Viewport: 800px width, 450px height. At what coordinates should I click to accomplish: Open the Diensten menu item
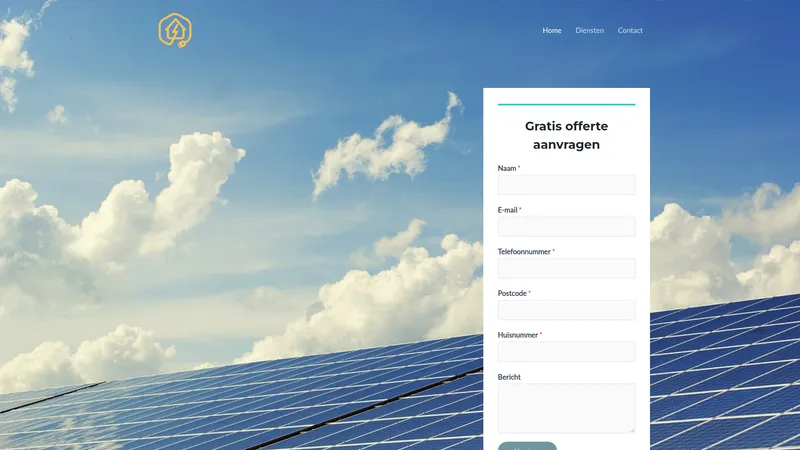tap(589, 31)
